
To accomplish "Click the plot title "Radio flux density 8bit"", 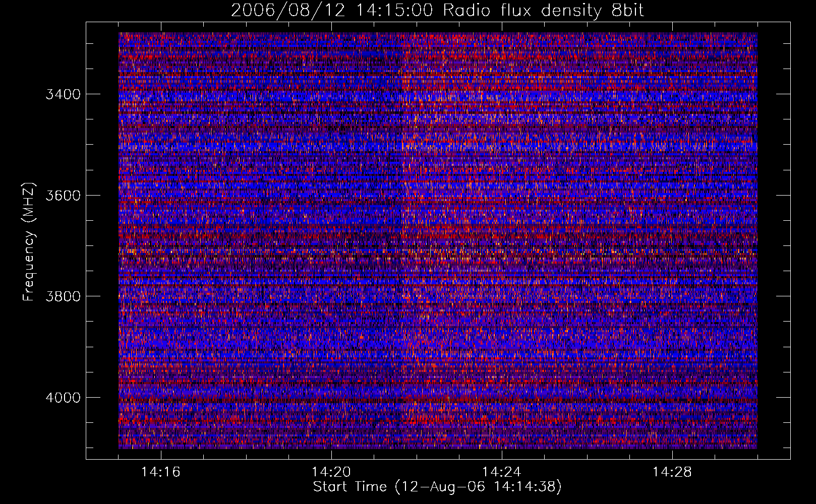I will (544, 11).
